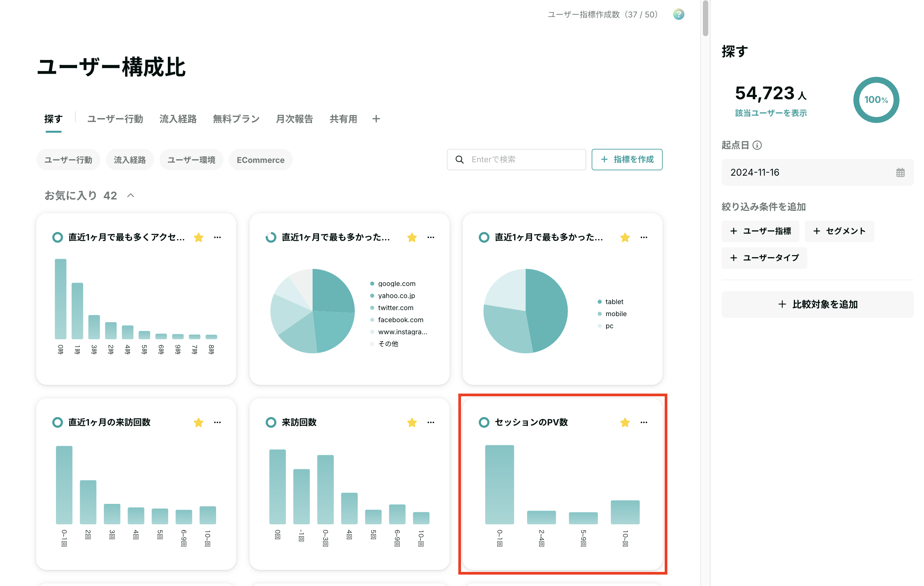Click ring icon on セッションのPV数 card
Image resolution: width=924 pixels, height=586 pixels.
click(x=484, y=422)
